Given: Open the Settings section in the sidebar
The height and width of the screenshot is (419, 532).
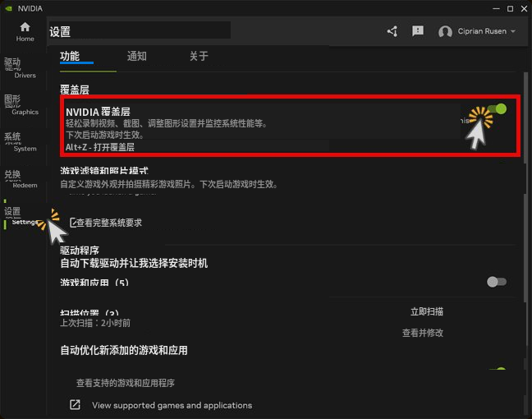Looking at the screenshot, I should point(21,216).
